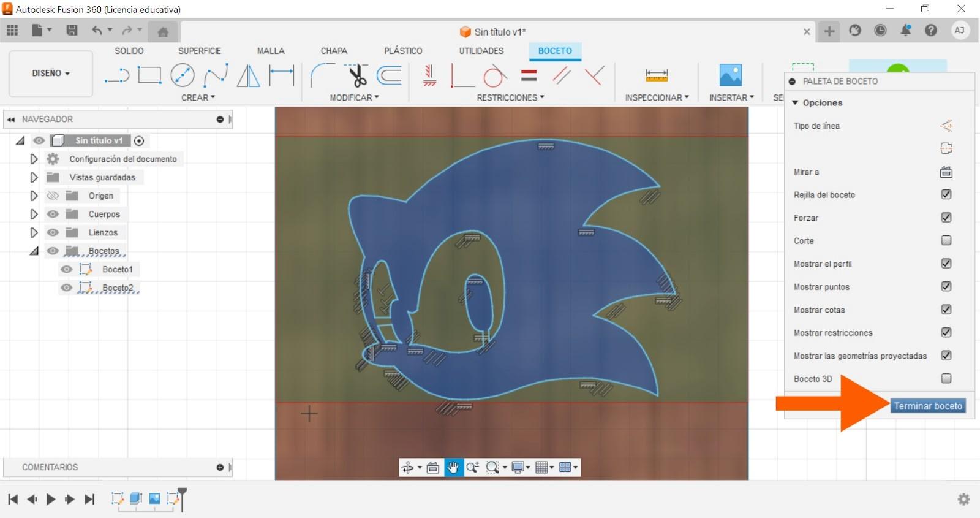The width and height of the screenshot is (980, 518).
Task: Toggle Mostrar el perfil checkbox
Action: (x=946, y=264)
